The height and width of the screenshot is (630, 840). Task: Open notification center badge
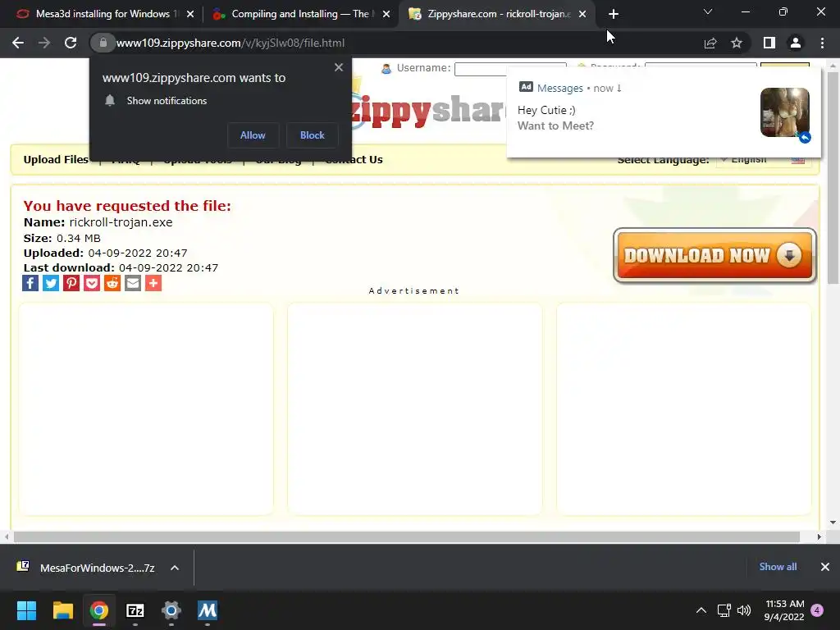pos(818,610)
